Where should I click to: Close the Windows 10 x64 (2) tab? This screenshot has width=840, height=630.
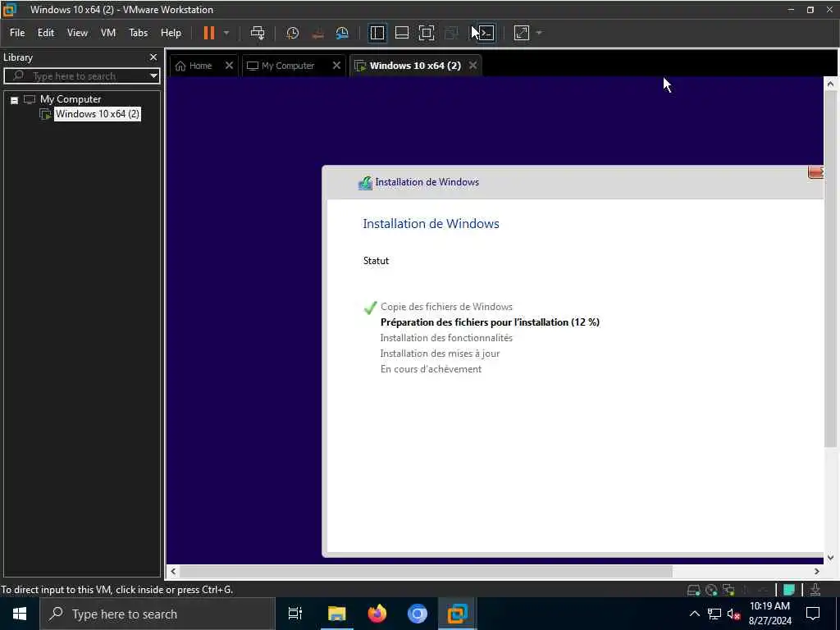click(x=473, y=66)
